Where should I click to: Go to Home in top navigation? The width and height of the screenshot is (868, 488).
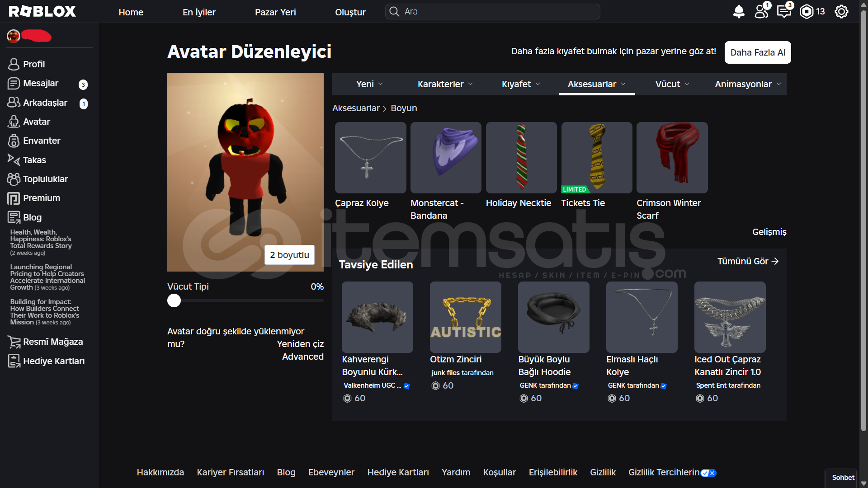pos(131,12)
